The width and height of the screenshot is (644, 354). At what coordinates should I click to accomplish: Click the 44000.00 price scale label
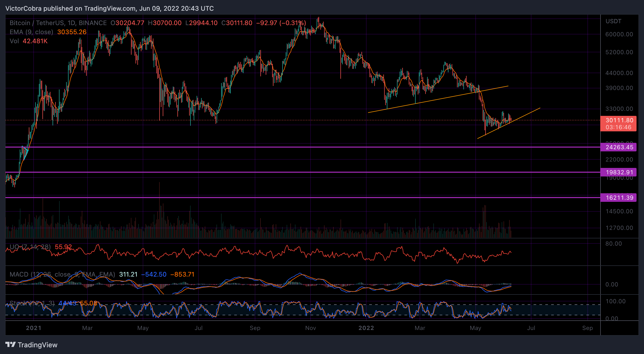click(619, 73)
